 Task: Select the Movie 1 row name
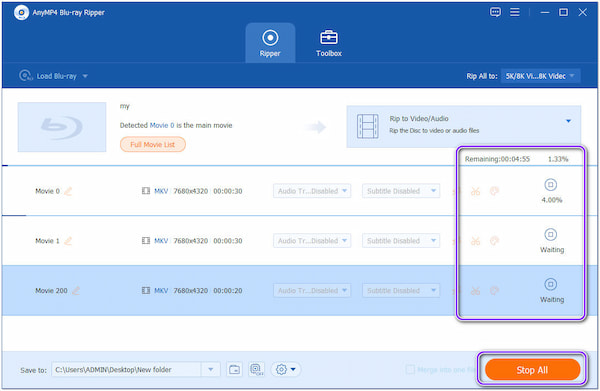pos(47,241)
